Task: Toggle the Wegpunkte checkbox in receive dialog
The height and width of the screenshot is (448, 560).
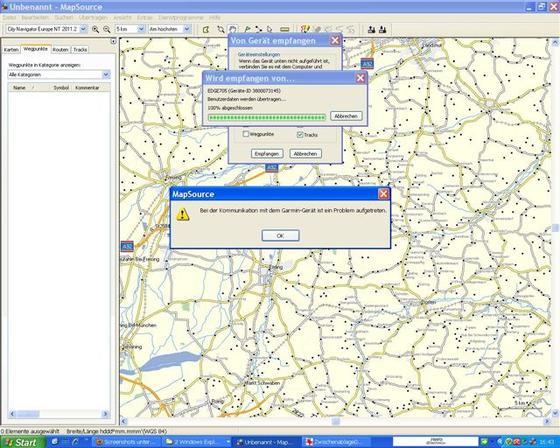Action: coord(246,134)
